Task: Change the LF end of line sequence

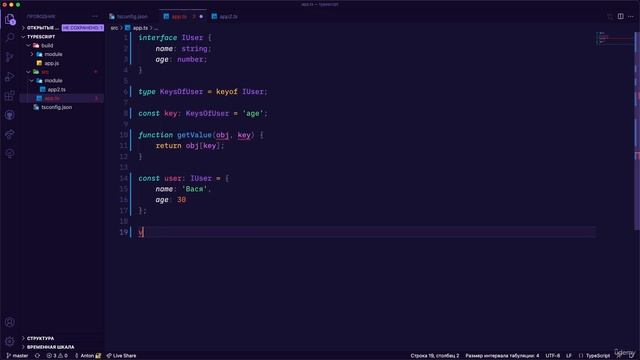Action: [569, 356]
